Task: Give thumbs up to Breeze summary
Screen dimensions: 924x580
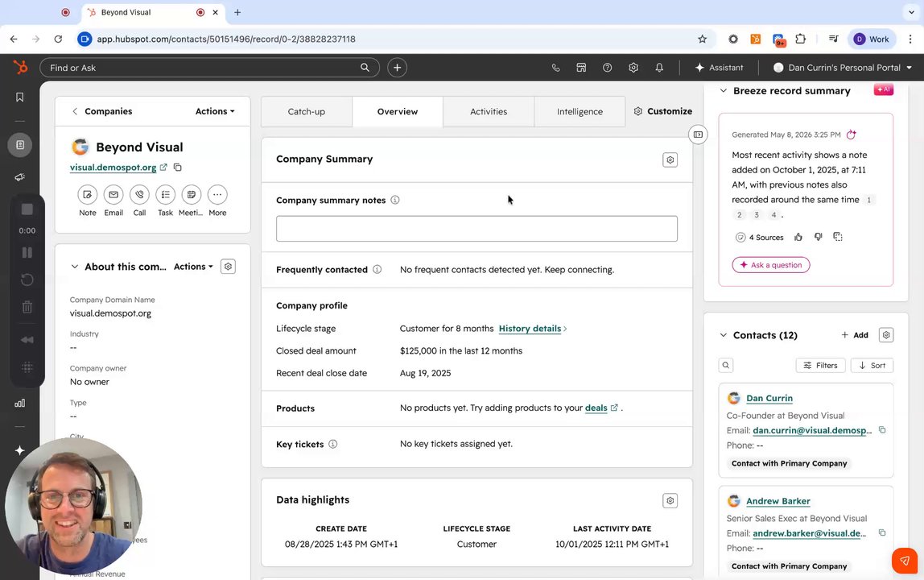Action: pos(798,237)
